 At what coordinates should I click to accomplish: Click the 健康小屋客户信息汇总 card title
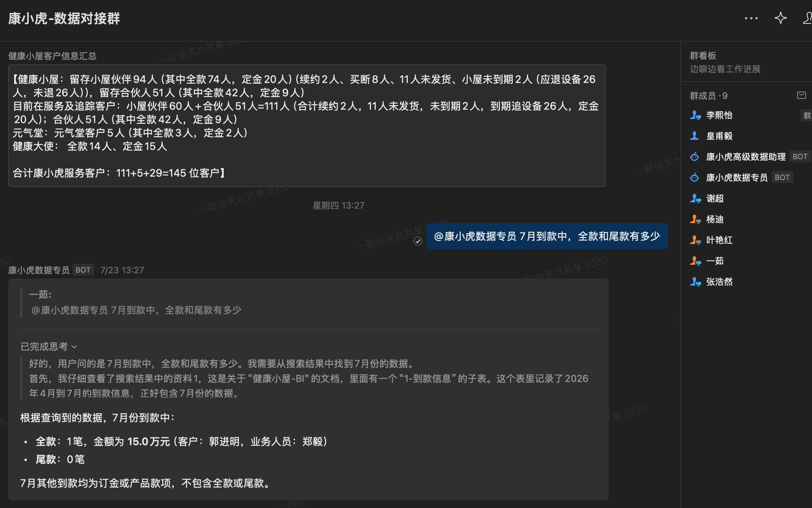52,56
